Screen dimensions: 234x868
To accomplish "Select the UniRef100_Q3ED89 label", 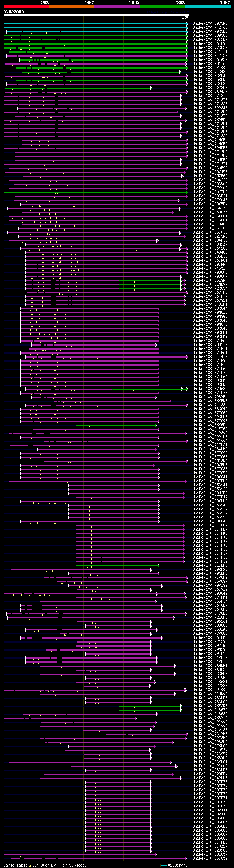I will click(x=210, y=84).
